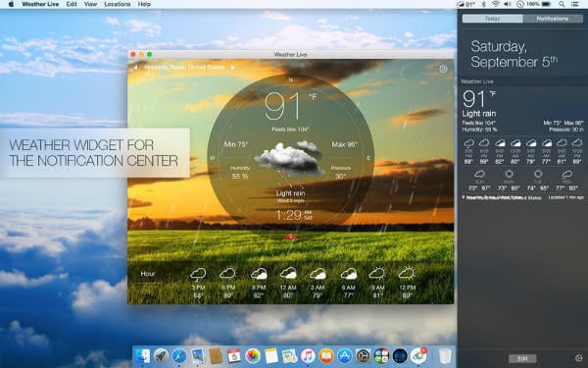588x368 pixels.
Task: Click the 3 PM forecast cloud icon
Action: click(x=198, y=274)
